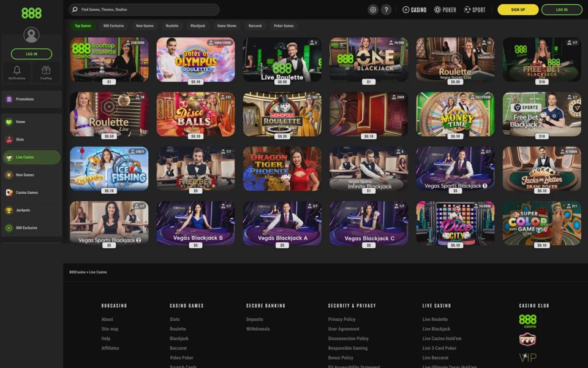Open Monopoly Roulette game
588x368 pixels.
(x=282, y=114)
